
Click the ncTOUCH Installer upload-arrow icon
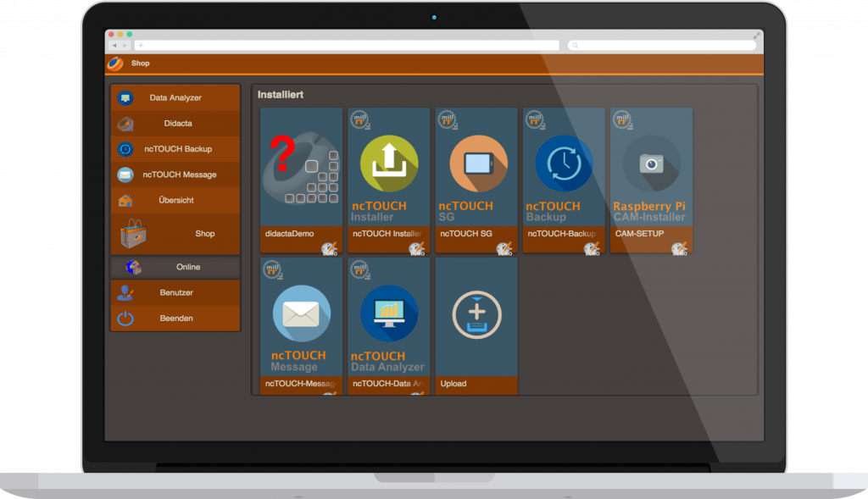[x=389, y=164]
